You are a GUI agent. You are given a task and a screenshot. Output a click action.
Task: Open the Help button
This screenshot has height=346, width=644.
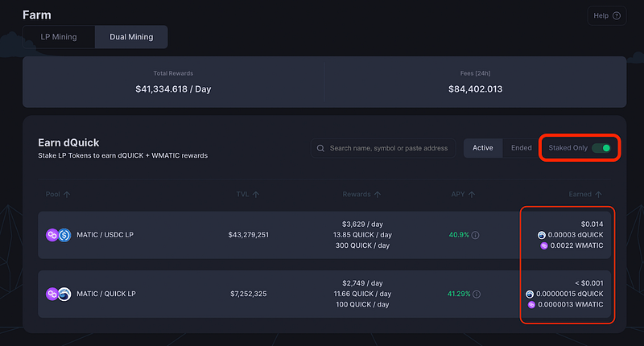point(607,15)
